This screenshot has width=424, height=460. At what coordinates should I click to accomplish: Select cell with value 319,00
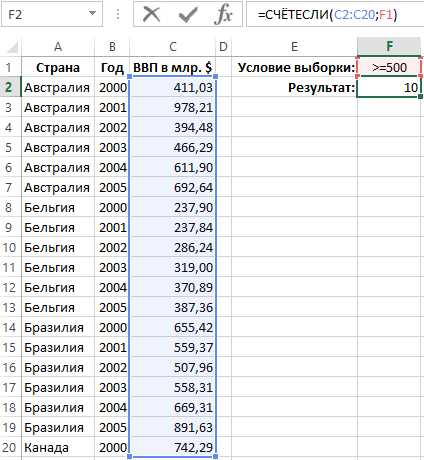pyautogui.click(x=173, y=267)
